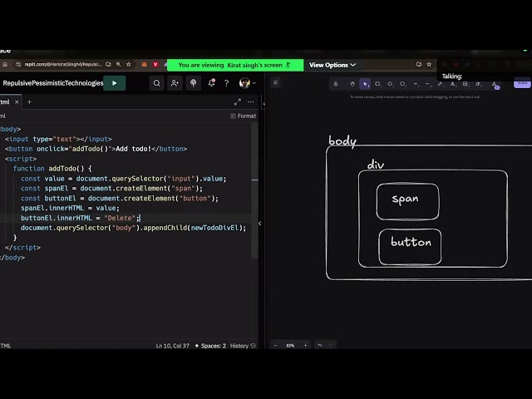Open the Excalidraw hamburger menu
The width and height of the screenshot is (532, 399).
pyautogui.click(x=275, y=83)
